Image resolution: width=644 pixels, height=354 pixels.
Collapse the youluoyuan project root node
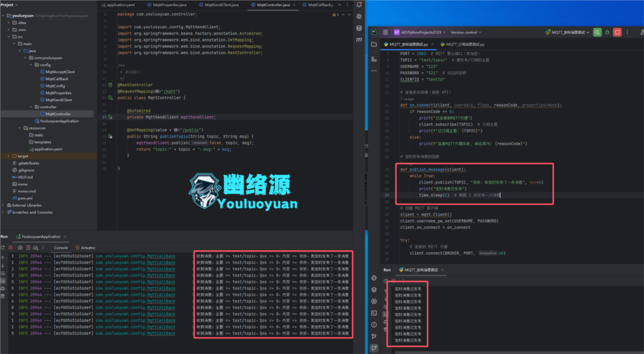tap(3, 16)
